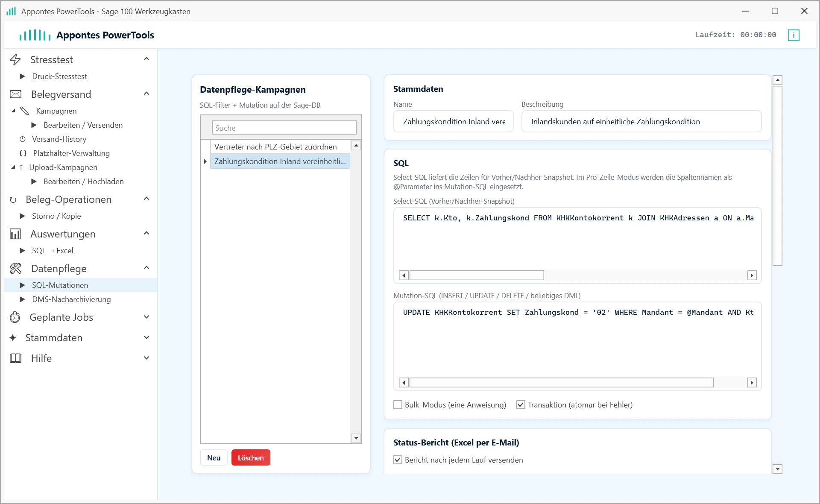This screenshot has width=820, height=504.
Task: Open the info button beside Laufzeit
Action: point(794,35)
